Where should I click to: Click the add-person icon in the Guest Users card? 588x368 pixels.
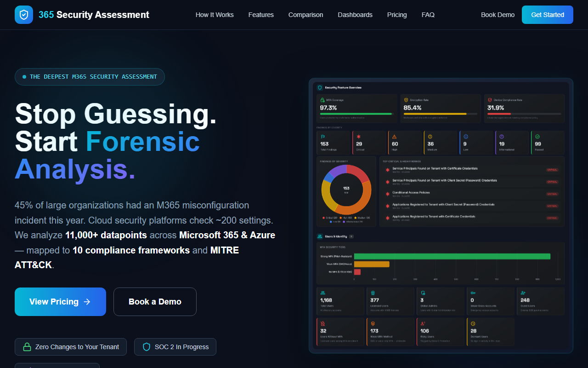pyautogui.click(x=523, y=293)
